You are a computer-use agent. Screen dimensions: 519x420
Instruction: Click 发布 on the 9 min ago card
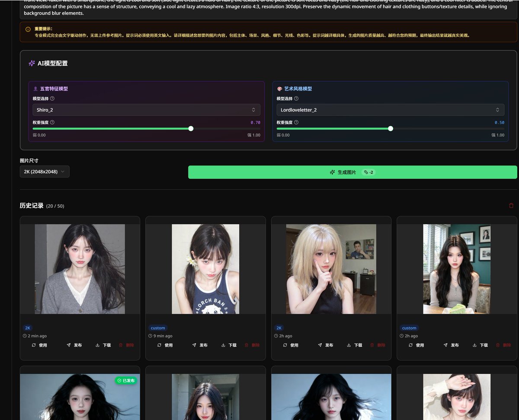[200, 345]
